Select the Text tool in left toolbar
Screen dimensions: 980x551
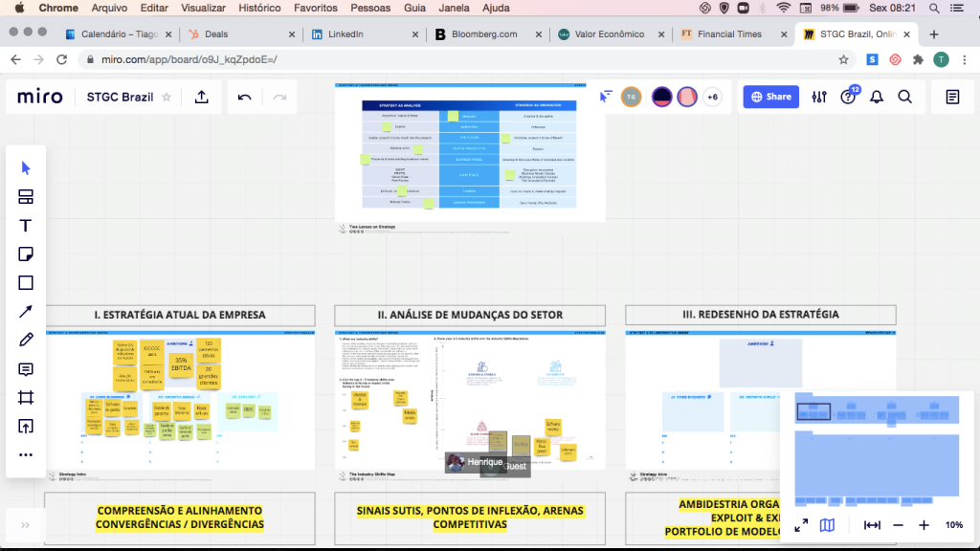[x=26, y=226]
